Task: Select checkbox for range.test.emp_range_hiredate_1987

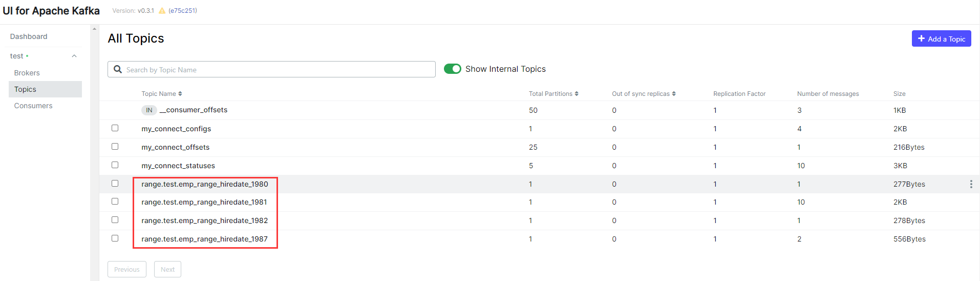Action: (115, 238)
